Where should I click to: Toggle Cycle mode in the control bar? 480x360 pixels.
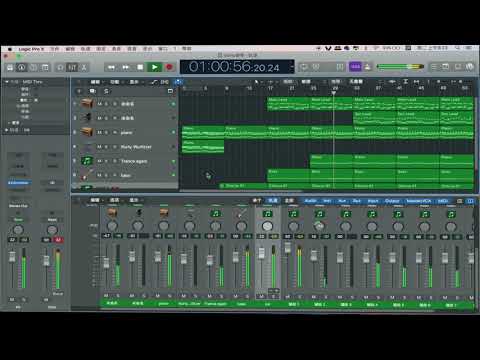(304, 67)
